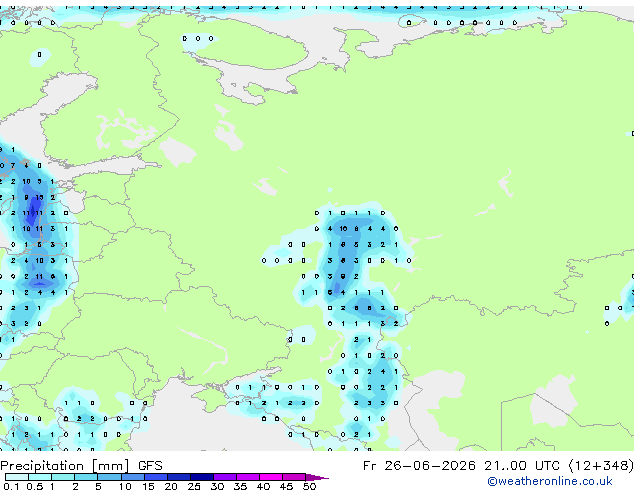The image size is (634, 490).
Task: Click the legend label '30'
Action: [x=217, y=486]
